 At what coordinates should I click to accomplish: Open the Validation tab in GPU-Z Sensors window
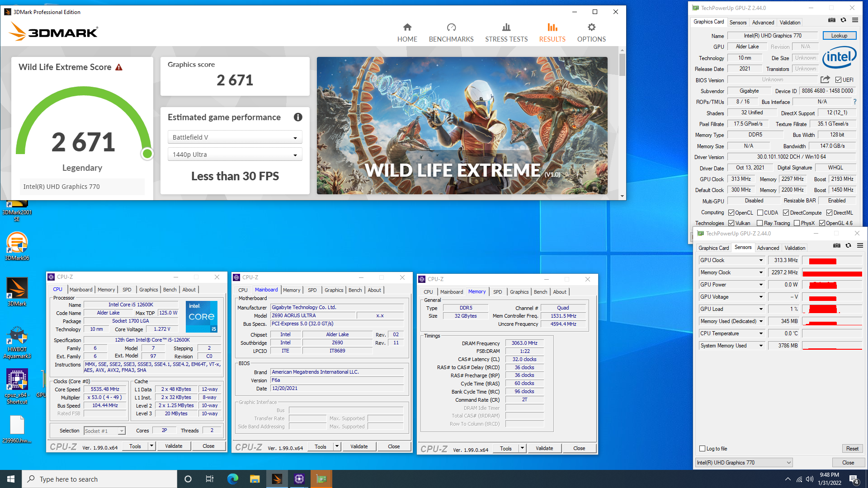[x=795, y=248]
